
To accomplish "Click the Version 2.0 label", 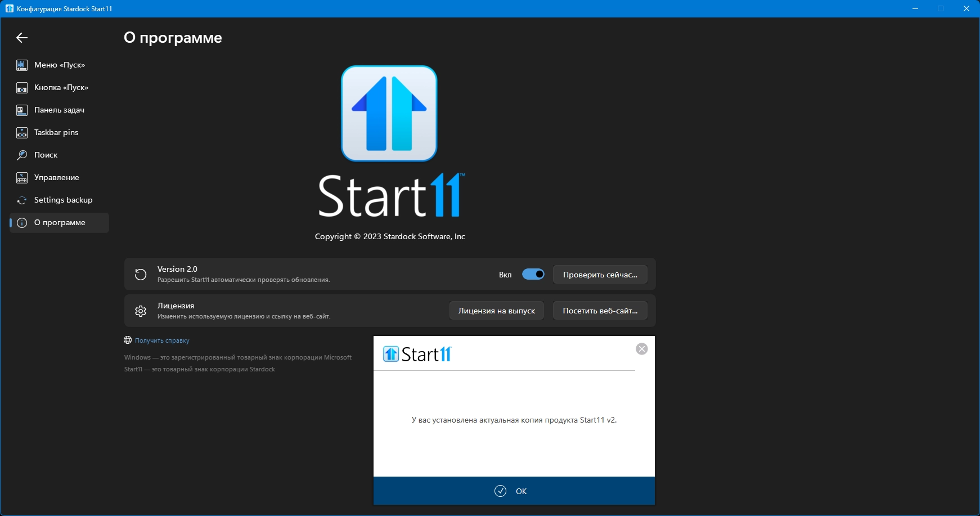I will click(177, 269).
